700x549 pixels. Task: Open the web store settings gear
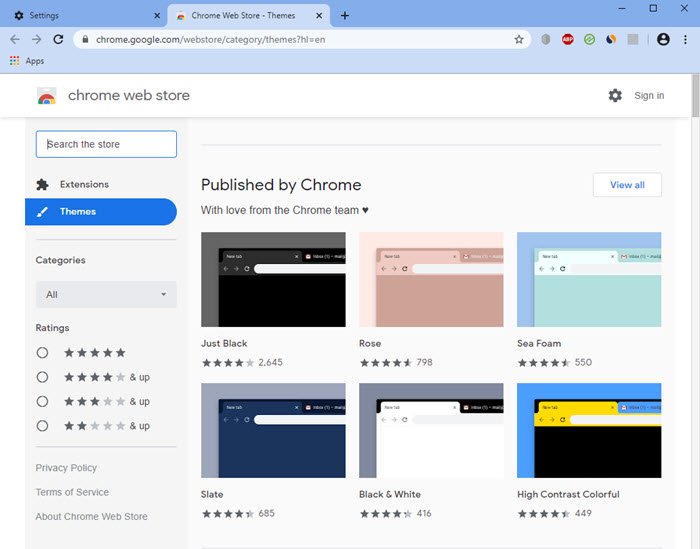tap(615, 95)
